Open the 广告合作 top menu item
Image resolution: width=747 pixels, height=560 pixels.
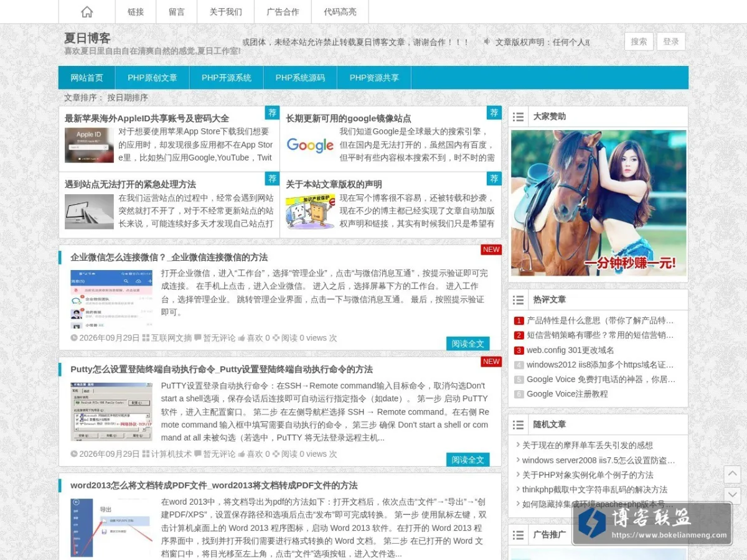283,12
